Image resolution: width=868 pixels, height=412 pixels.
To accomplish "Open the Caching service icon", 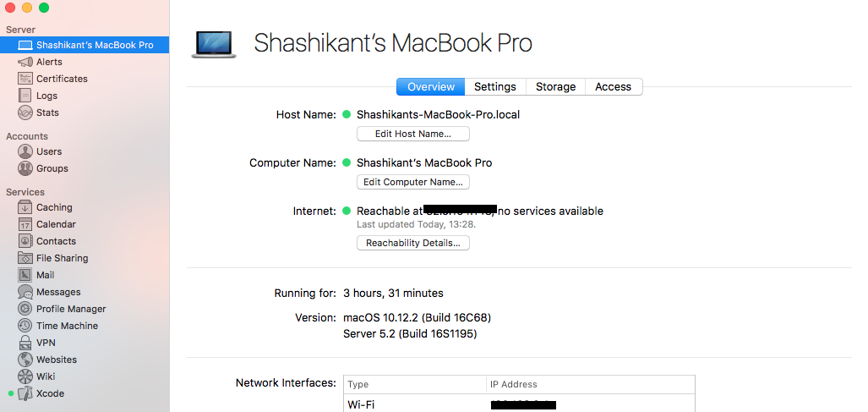I will 25,207.
